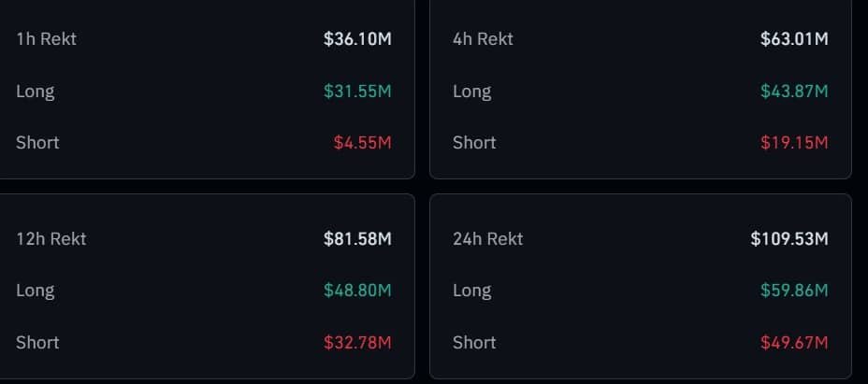Image resolution: width=868 pixels, height=384 pixels.
Task: Click the 24h Rekt label
Action: point(487,239)
